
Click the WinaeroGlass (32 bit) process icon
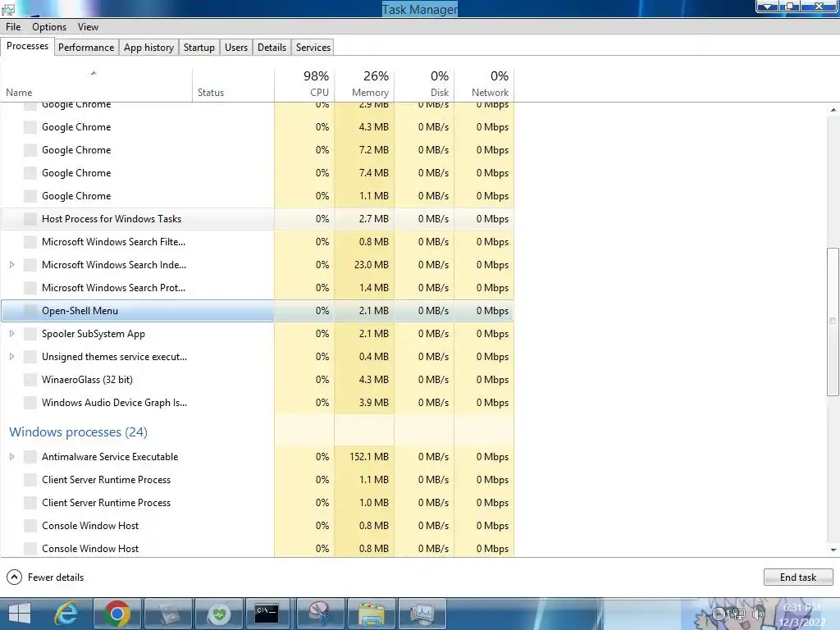tap(30, 380)
